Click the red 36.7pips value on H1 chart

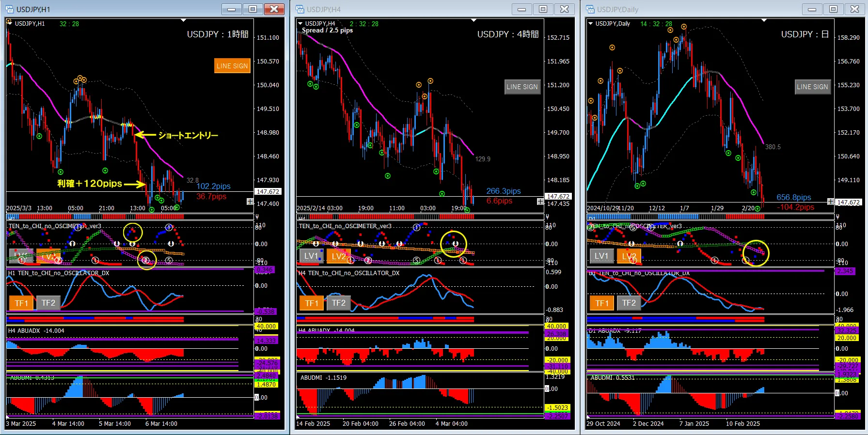[x=211, y=196]
